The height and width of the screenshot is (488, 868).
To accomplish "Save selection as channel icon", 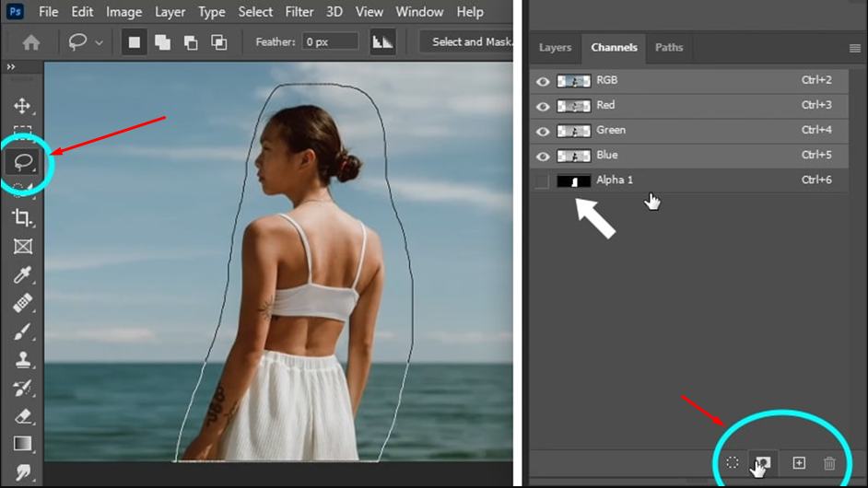I will tap(763, 463).
